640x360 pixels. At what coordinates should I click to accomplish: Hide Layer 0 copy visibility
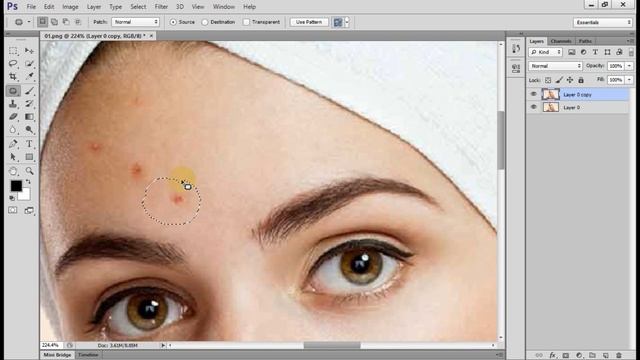533,94
